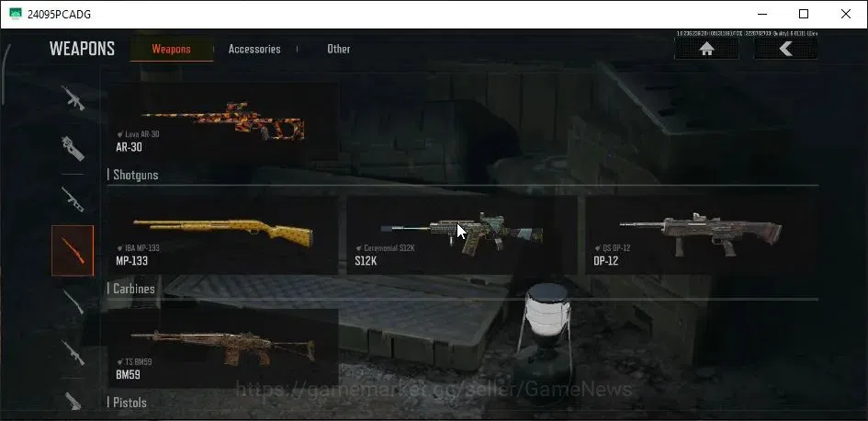This screenshot has width=868, height=421.
Task: Open the Accessories tab
Action: tap(254, 49)
